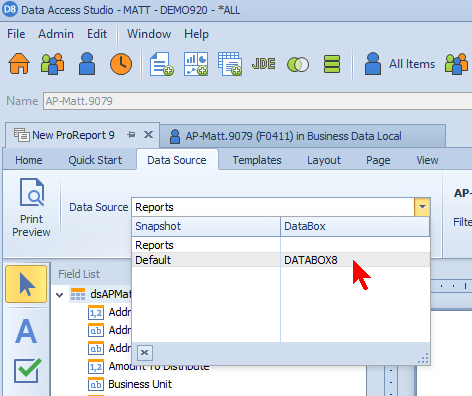This screenshot has height=396, width=472.
Task: Select the Data Source ribbon tab
Action: pos(177,160)
